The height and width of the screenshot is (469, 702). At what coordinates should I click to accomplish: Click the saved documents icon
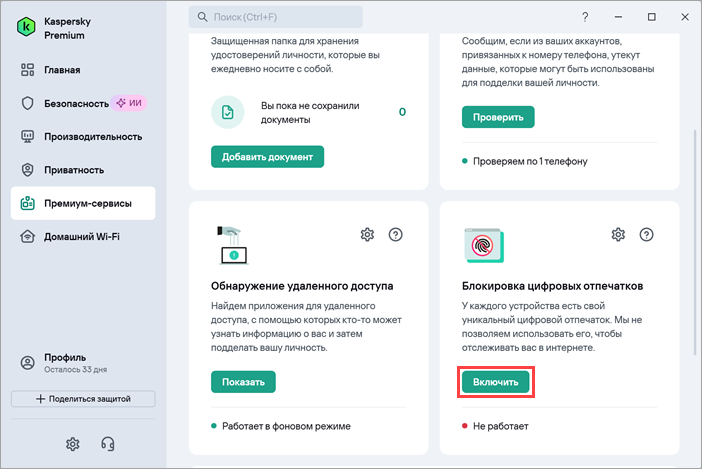point(227,112)
